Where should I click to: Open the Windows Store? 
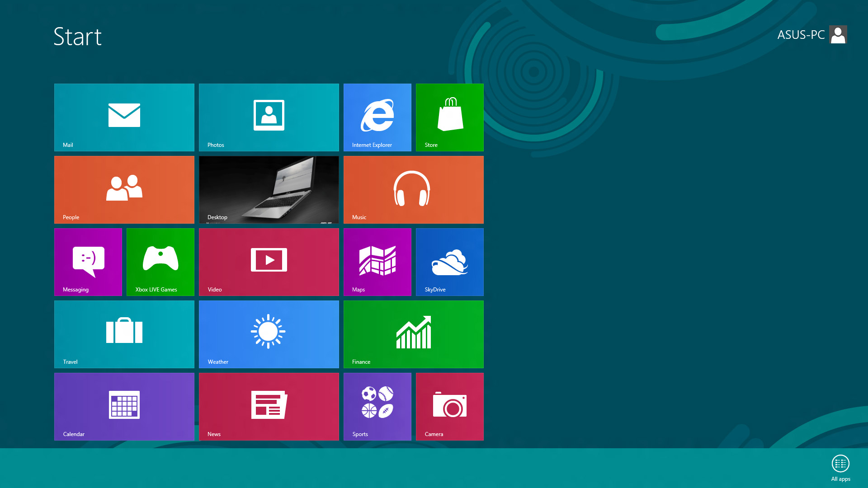(x=449, y=117)
